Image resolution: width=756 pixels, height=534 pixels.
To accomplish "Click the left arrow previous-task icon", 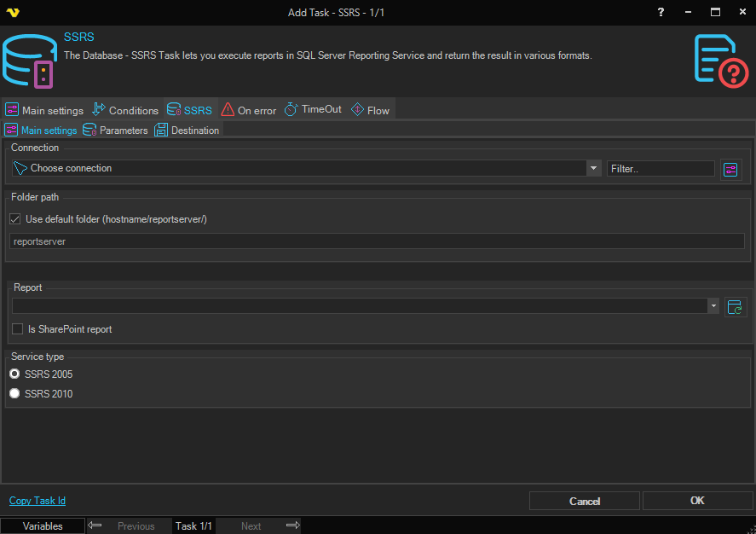I will point(95,525).
